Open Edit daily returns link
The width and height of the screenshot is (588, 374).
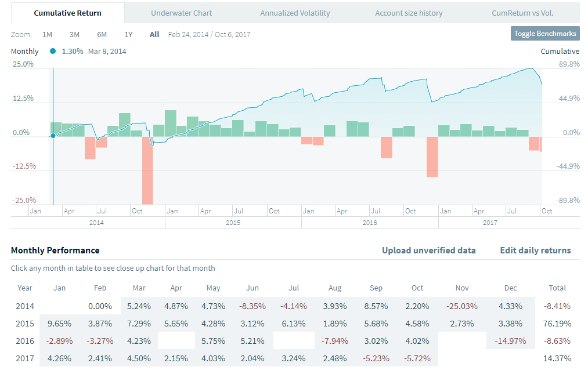tap(535, 250)
